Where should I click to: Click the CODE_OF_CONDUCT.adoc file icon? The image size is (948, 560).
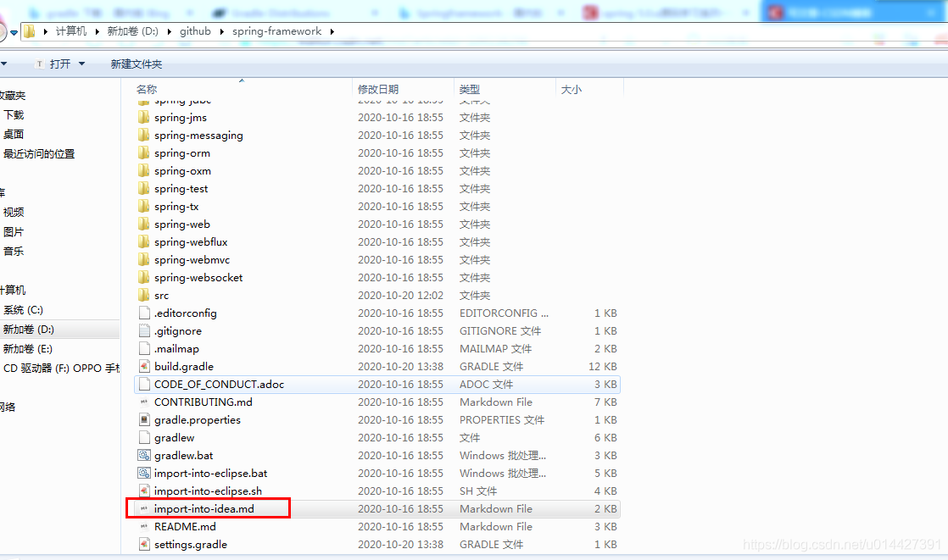(x=144, y=385)
